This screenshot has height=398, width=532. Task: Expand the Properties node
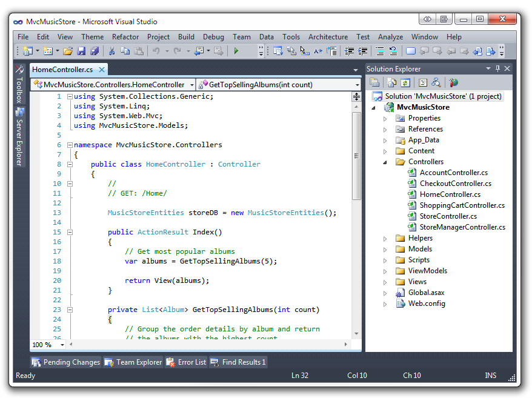pos(385,119)
